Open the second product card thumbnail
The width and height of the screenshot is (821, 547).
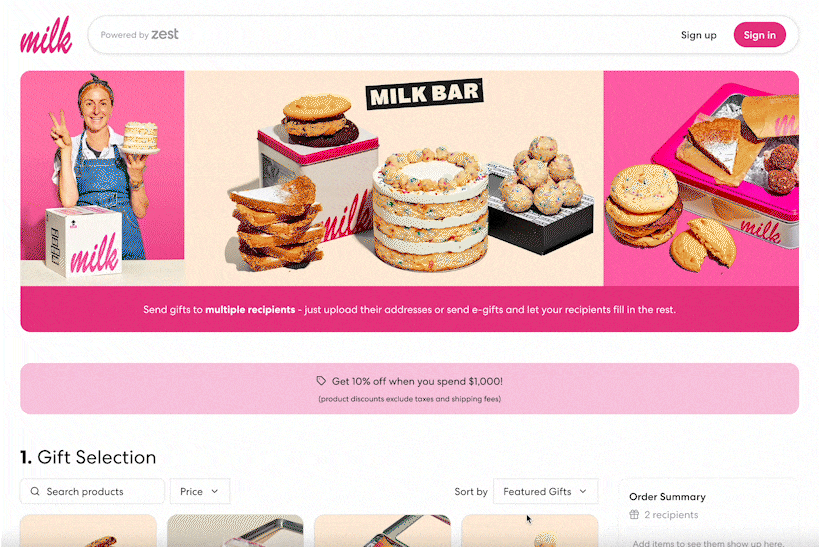(x=235, y=530)
